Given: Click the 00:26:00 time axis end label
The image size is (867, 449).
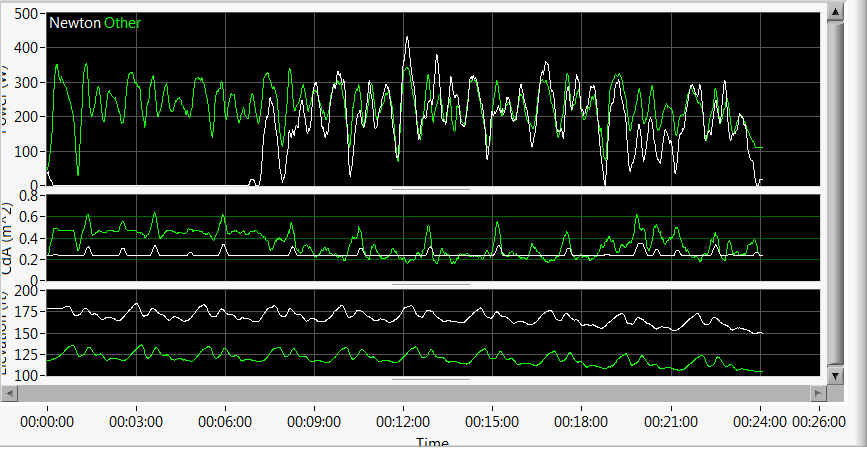Looking at the screenshot, I should 820,422.
